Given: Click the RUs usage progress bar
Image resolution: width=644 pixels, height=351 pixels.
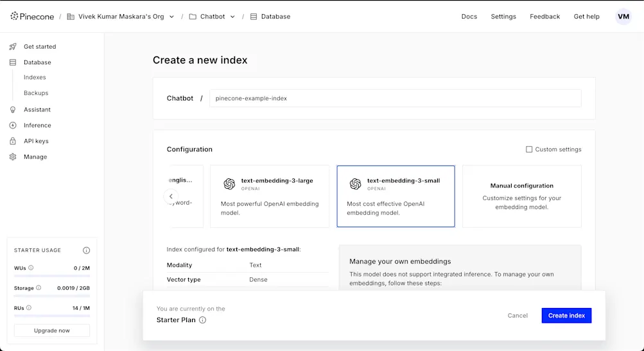Looking at the screenshot, I should click(52, 316).
